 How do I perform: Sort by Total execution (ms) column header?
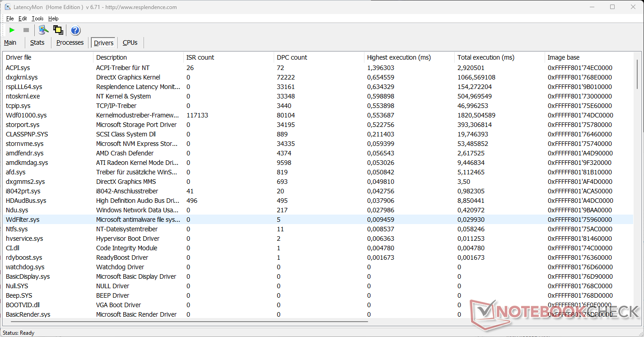coord(485,57)
